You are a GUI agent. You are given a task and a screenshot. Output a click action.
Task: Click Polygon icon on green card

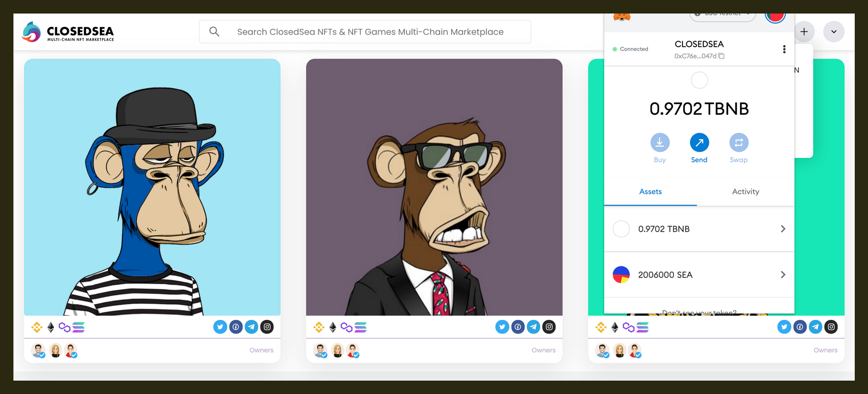click(629, 327)
